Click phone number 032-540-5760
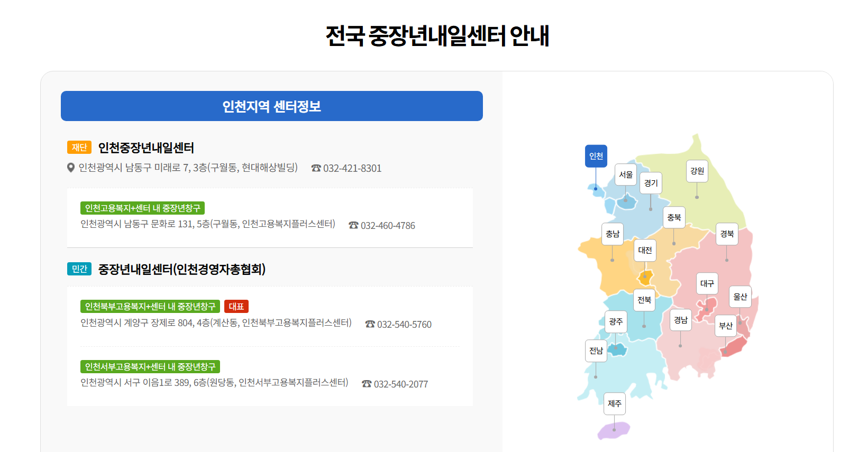Screen dimensions: 868x452 [x=404, y=325]
